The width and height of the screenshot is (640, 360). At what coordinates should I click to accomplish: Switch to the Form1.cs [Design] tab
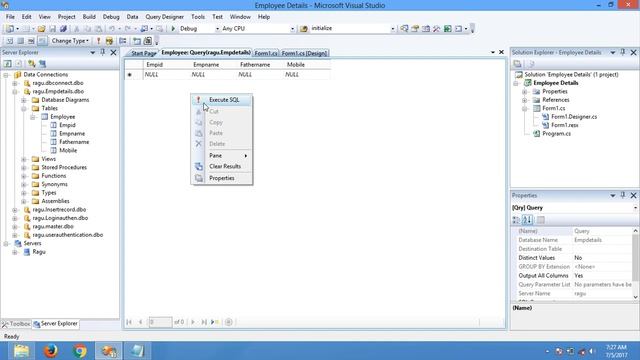click(x=304, y=53)
